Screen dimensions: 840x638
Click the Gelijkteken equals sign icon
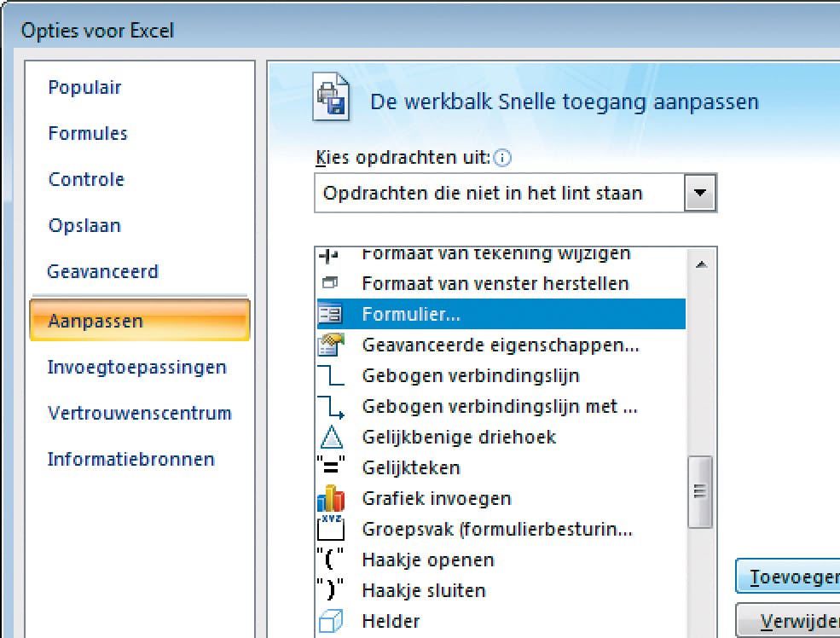331,467
